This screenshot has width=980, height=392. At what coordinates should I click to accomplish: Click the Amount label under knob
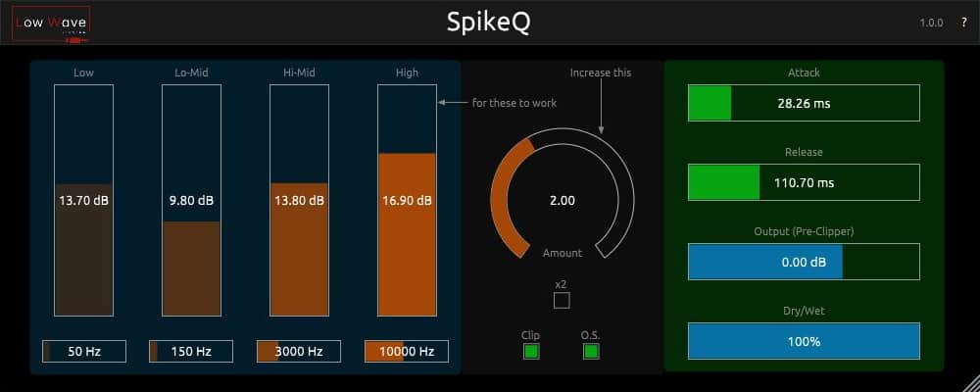point(563,253)
